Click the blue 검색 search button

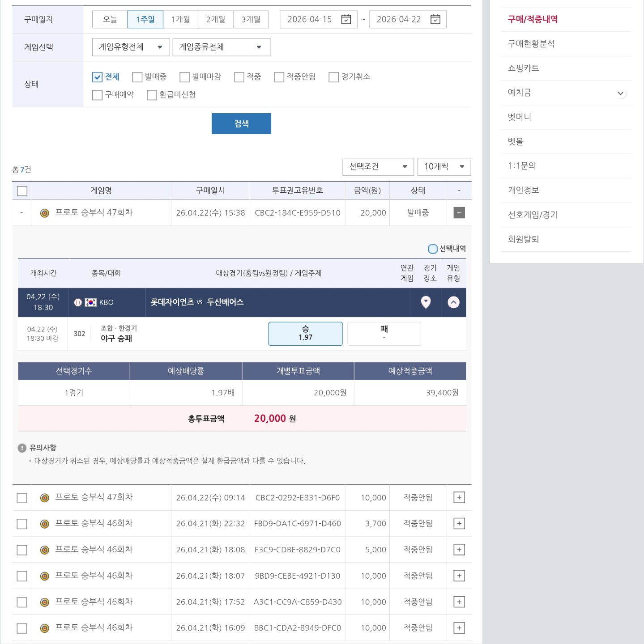pos(241,123)
